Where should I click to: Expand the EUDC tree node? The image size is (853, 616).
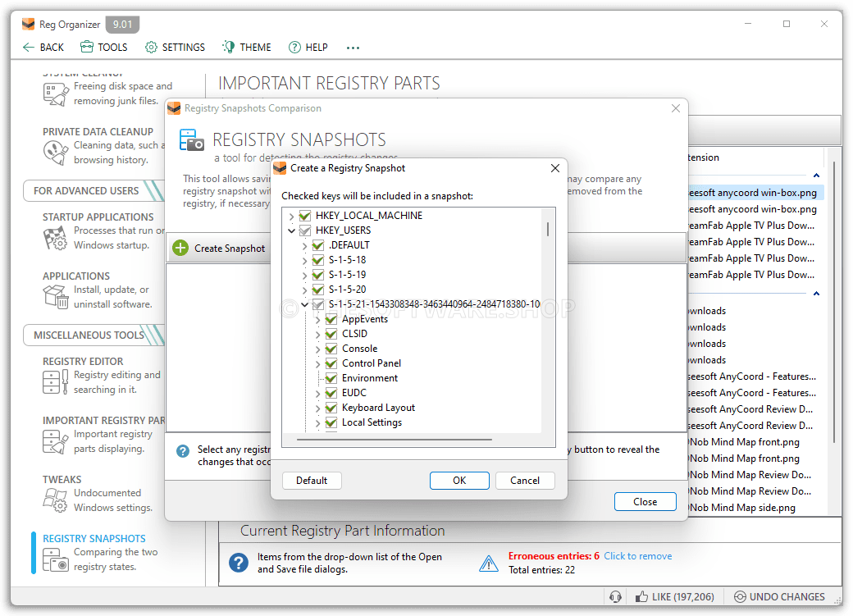point(317,393)
